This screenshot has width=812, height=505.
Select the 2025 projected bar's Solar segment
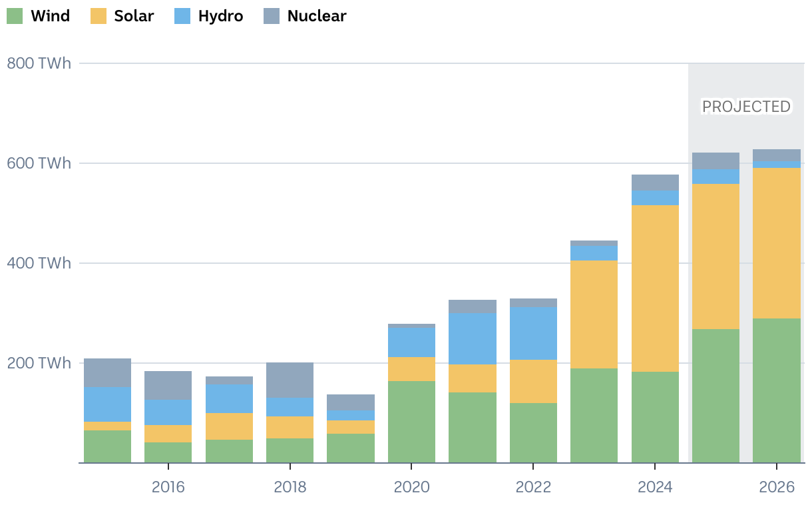715,256
